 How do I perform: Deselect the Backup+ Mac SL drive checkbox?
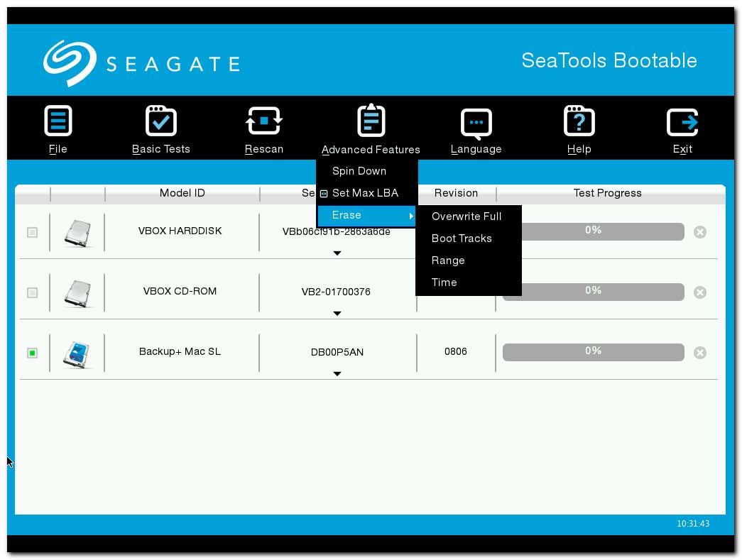(31, 352)
